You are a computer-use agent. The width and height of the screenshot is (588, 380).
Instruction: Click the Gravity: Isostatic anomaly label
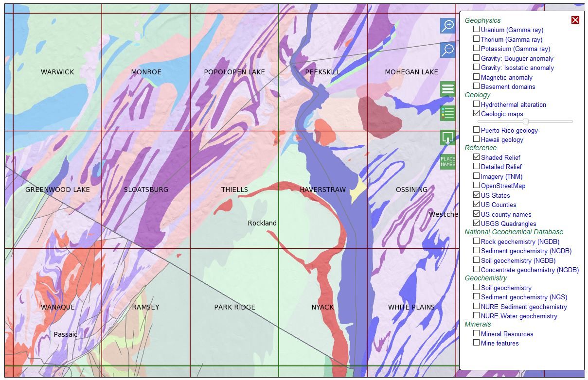(517, 68)
